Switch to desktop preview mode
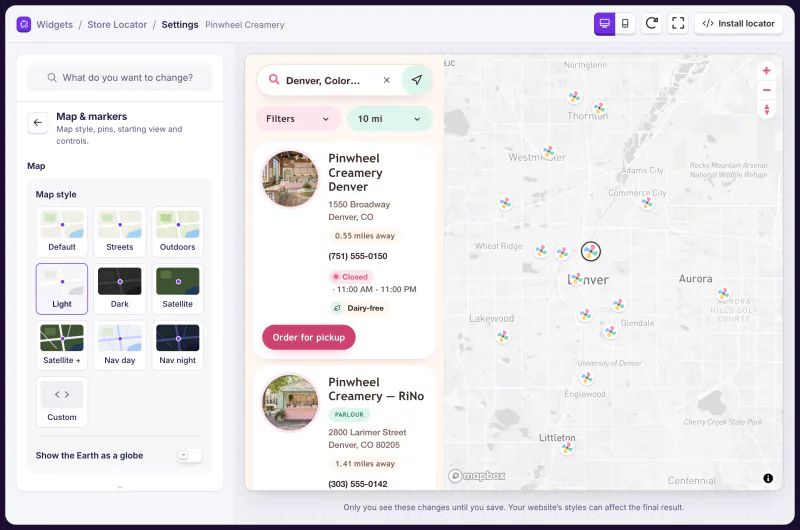Viewport: 800px width, 530px height. [605, 23]
